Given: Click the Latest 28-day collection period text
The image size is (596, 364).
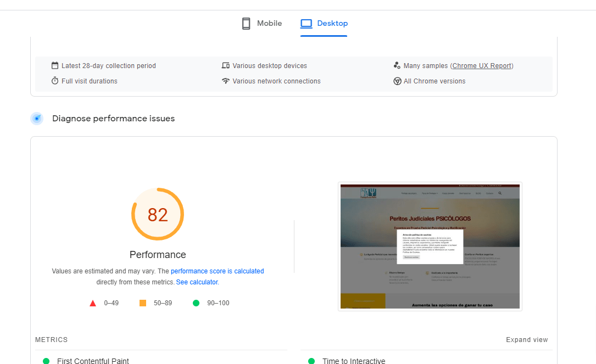Looking at the screenshot, I should click(109, 66).
